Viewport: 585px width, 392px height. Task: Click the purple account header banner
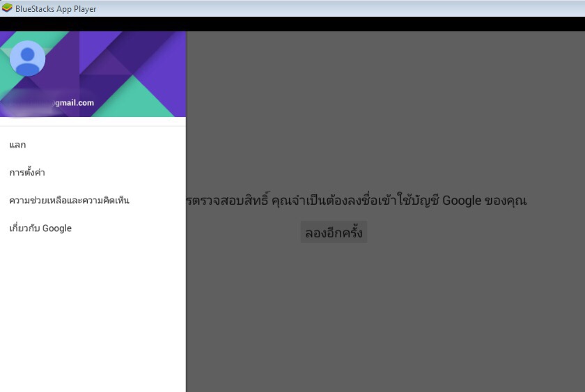pyautogui.click(x=93, y=74)
